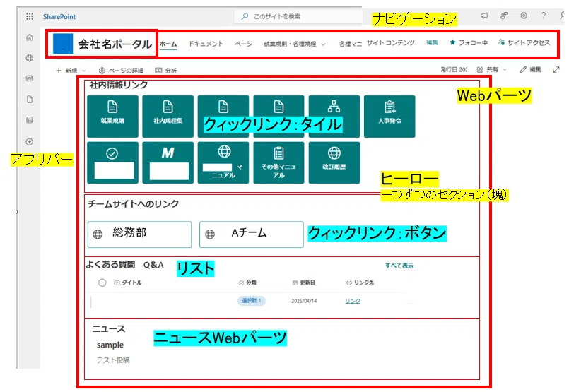Open My files icon in app bar

point(30,100)
